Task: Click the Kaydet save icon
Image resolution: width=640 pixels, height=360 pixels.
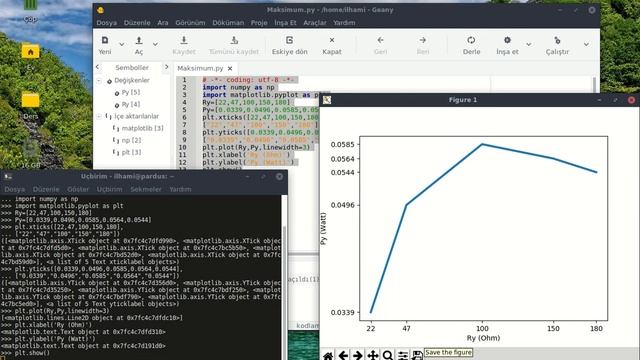Action: point(184,40)
